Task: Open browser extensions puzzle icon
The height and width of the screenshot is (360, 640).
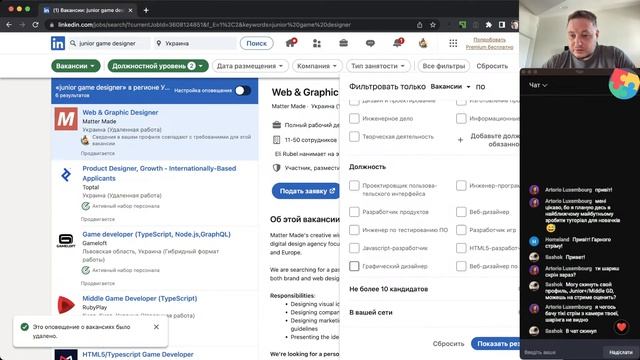Action: coord(489,24)
